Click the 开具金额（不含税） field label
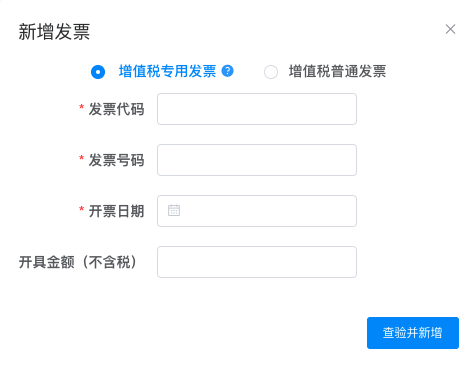Viewport: 474px width, 368px height. (x=78, y=262)
